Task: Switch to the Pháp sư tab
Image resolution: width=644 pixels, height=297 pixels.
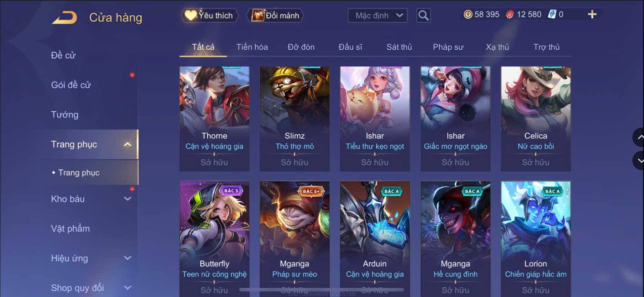Action: point(448,47)
